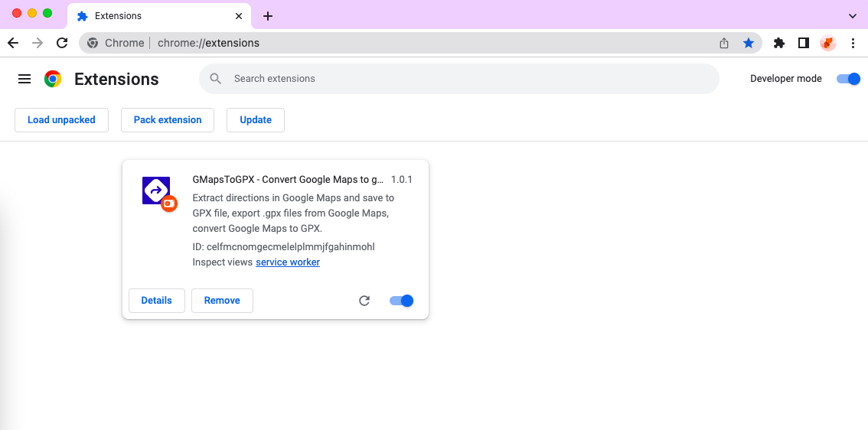Disable the GMapsToGPX extension toggle

[x=401, y=301]
